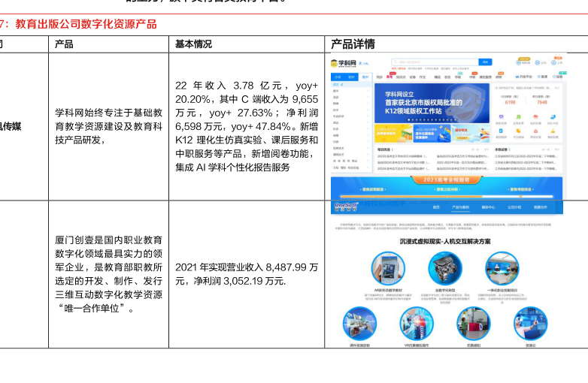Click the blue search button beside search box
This screenshot has height=383, width=588.
[485, 62]
